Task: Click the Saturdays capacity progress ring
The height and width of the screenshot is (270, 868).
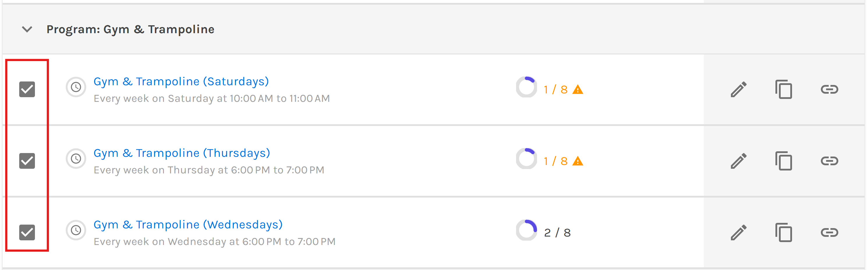Action: coord(526,87)
